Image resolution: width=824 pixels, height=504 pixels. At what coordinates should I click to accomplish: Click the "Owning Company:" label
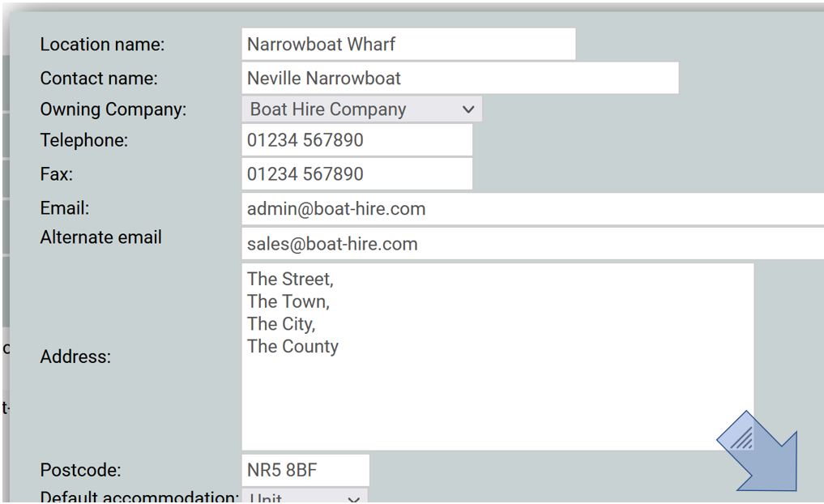click(x=113, y=109)
